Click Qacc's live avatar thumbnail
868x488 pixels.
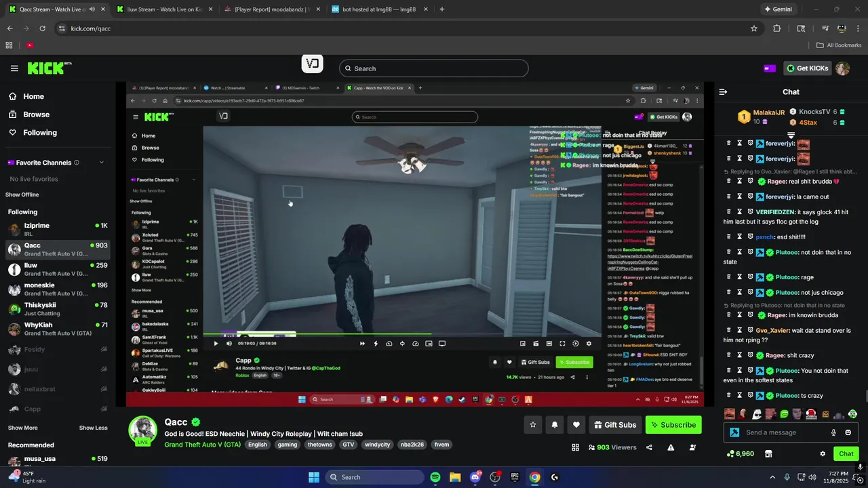[143, 431]
